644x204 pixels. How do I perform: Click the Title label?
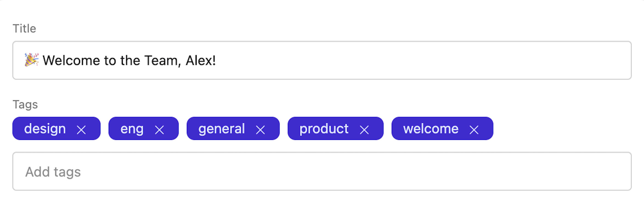(x=24, y=28)
